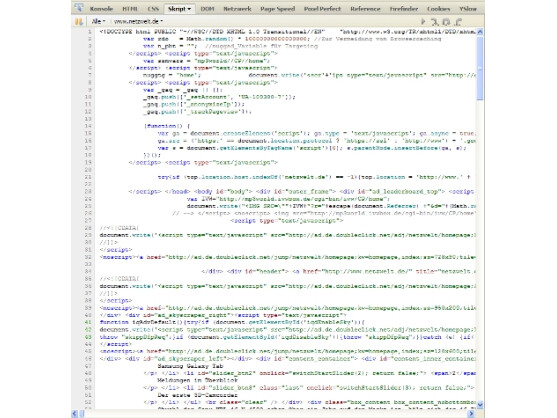The image size is (557, 418).
Task: Click the horizontal scrollbar left arrow
Action: point(75,413)
